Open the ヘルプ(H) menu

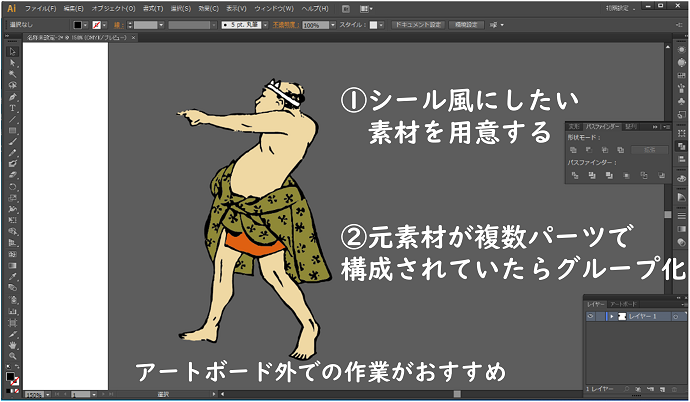pyautogui.click(x=315, y=8)
